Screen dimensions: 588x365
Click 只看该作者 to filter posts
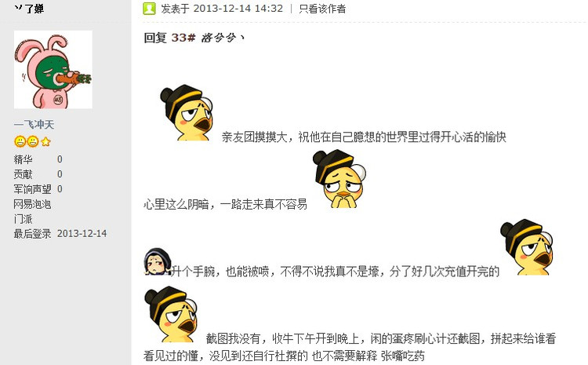(x=322, y=9)
